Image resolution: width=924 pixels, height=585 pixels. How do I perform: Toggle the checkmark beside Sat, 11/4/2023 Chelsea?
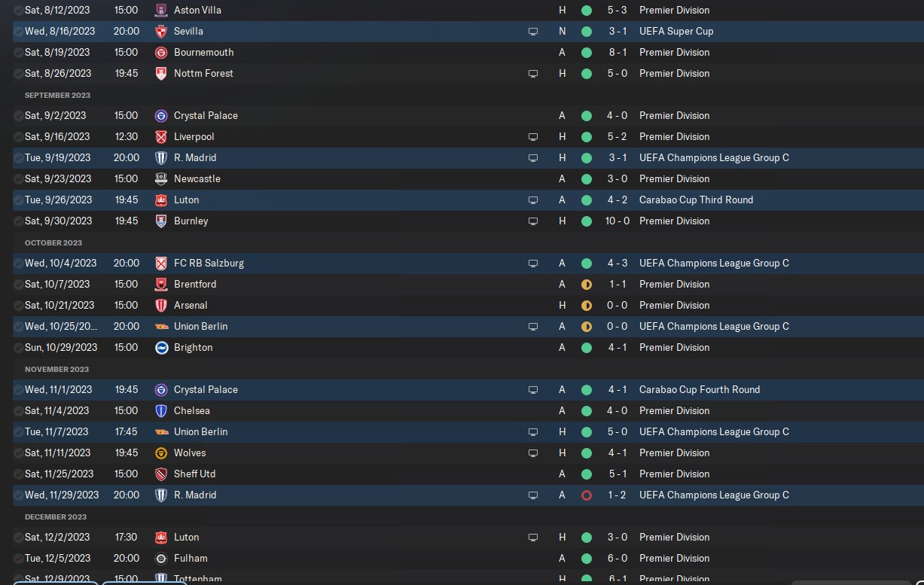[18, 411]
